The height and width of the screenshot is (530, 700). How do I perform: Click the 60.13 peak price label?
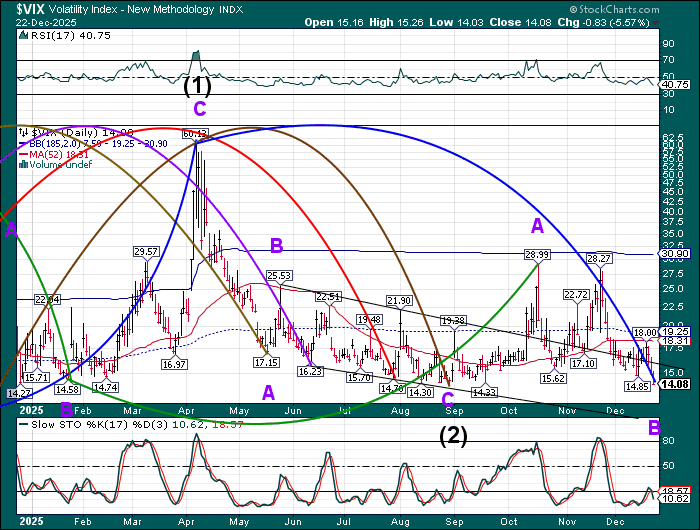tap(194, 133)
